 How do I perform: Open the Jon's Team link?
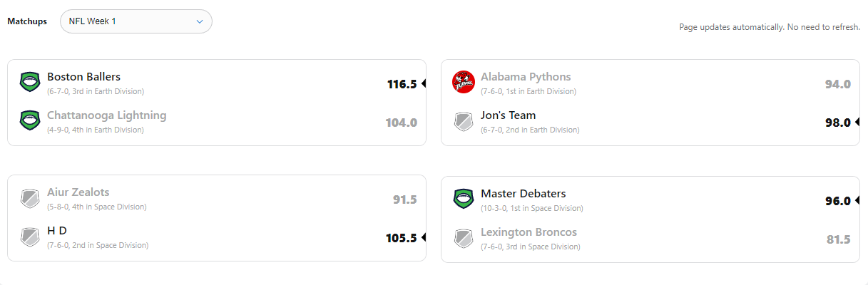[508, 115]
